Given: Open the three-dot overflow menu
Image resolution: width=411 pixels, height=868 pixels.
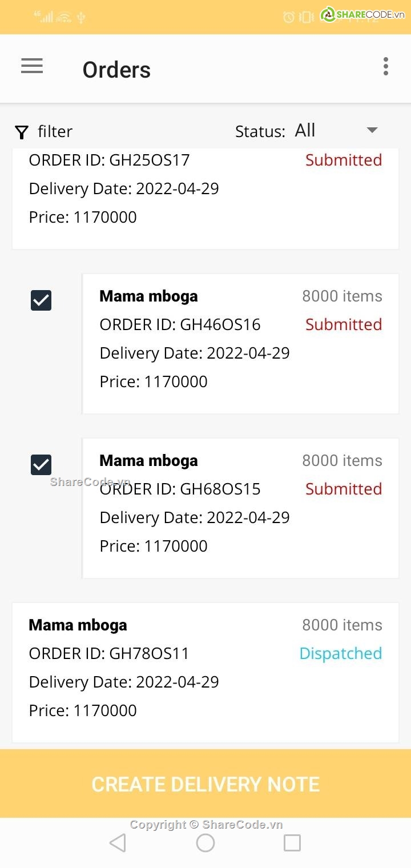Looking at the screenshot, I should pyautogui.click(x=386, y=67).
